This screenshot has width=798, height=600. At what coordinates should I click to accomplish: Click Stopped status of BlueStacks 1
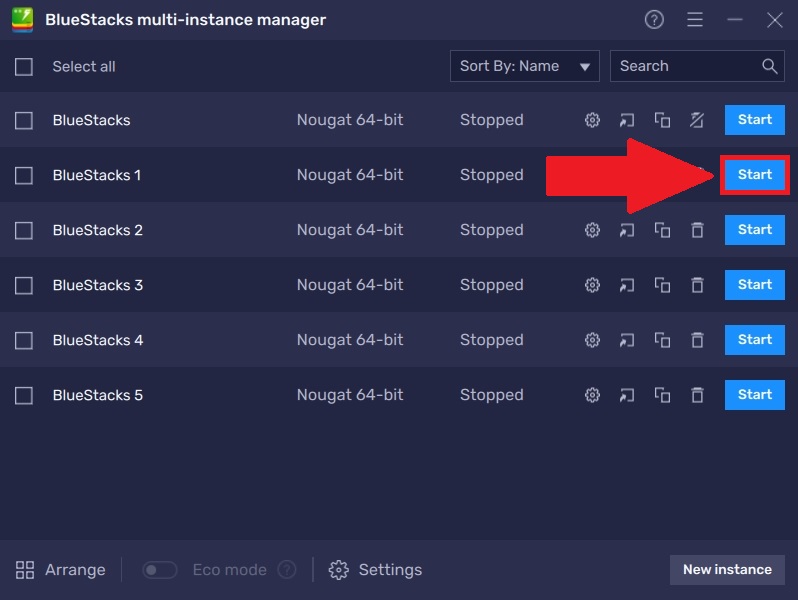coord(492,175)
